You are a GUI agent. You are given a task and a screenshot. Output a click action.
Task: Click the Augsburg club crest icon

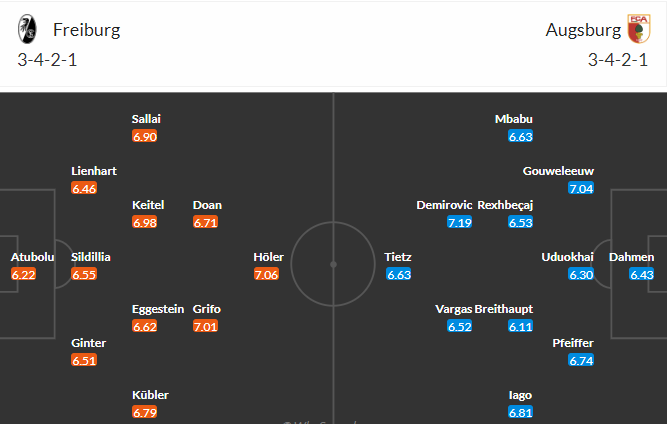point(639,29)
